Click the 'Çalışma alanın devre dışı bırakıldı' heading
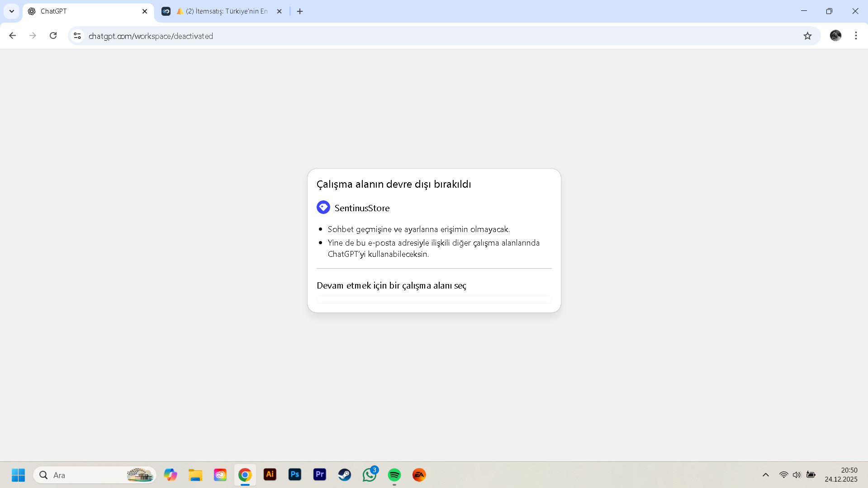 394,184
